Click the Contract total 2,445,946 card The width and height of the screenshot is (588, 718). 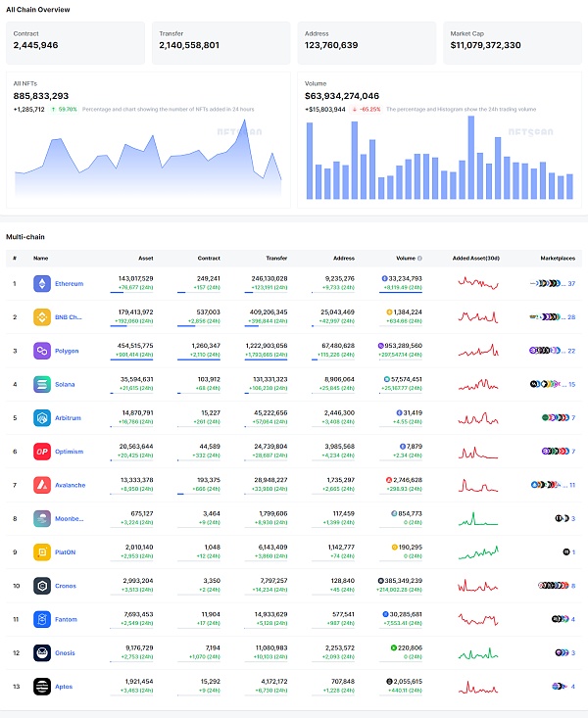coord(75,43)
